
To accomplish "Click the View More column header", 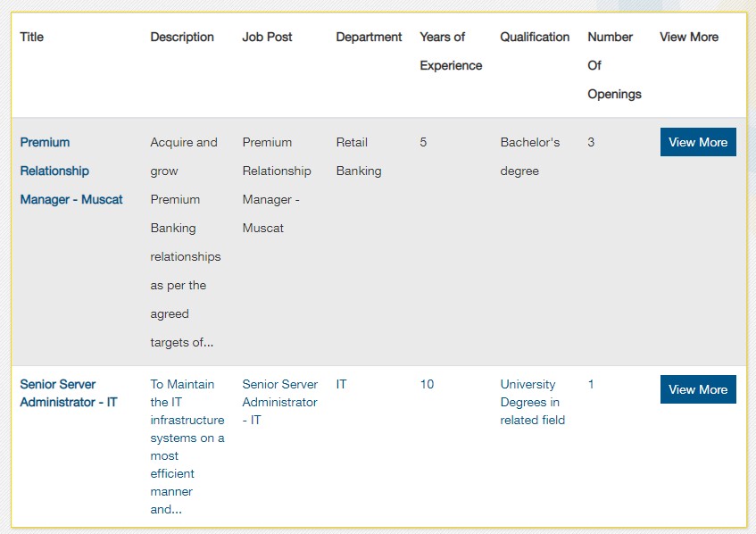I will click(x=689, y=38).
